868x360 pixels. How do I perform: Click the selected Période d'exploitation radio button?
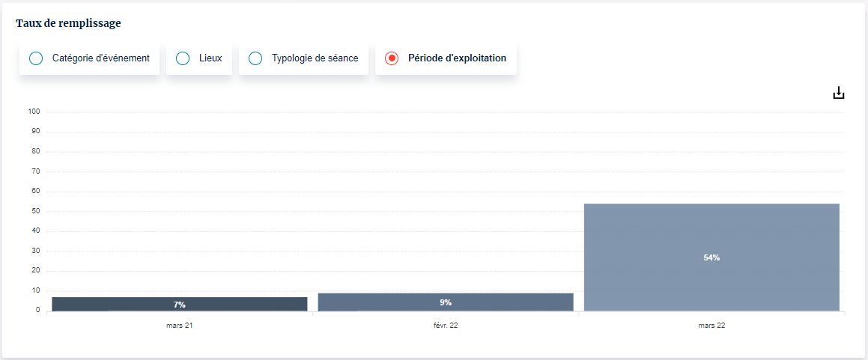[392, 58]
